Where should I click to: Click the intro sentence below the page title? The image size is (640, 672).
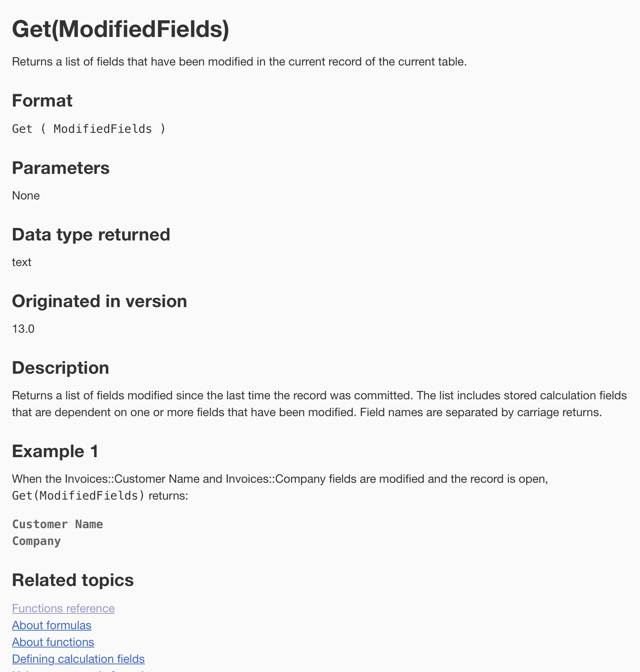point(239,61)
